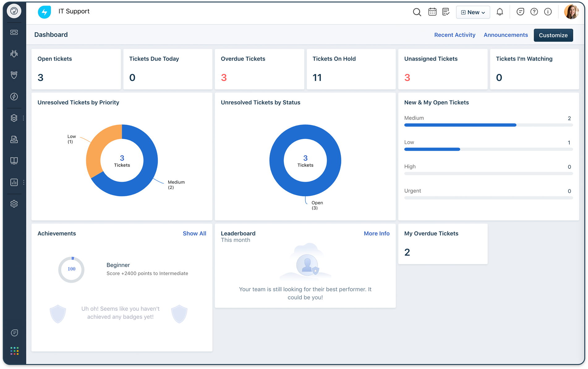Expand the Assets icon's three-dot submenu

point(23,118)
